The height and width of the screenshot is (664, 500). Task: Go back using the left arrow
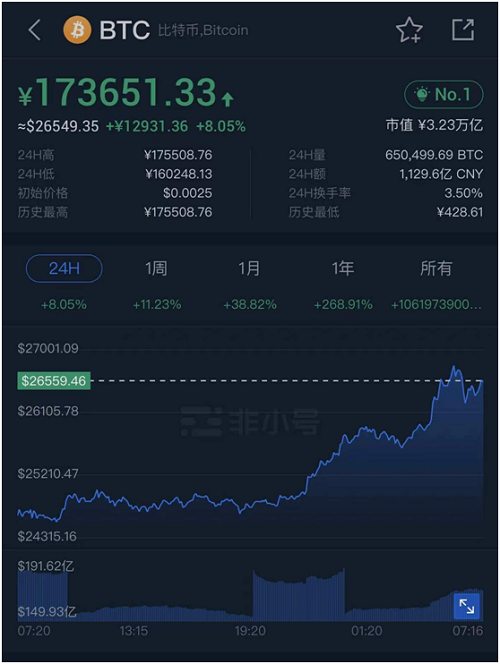[x=34, y=30]
